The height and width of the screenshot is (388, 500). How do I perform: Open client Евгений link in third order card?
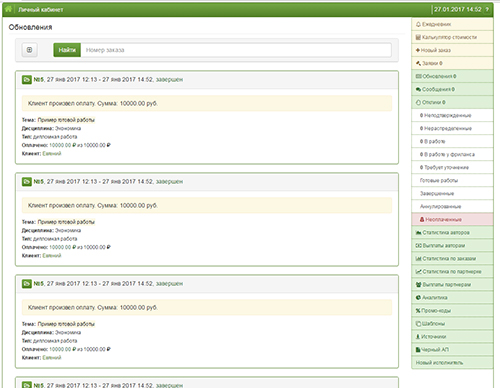(x=52, y=358)
